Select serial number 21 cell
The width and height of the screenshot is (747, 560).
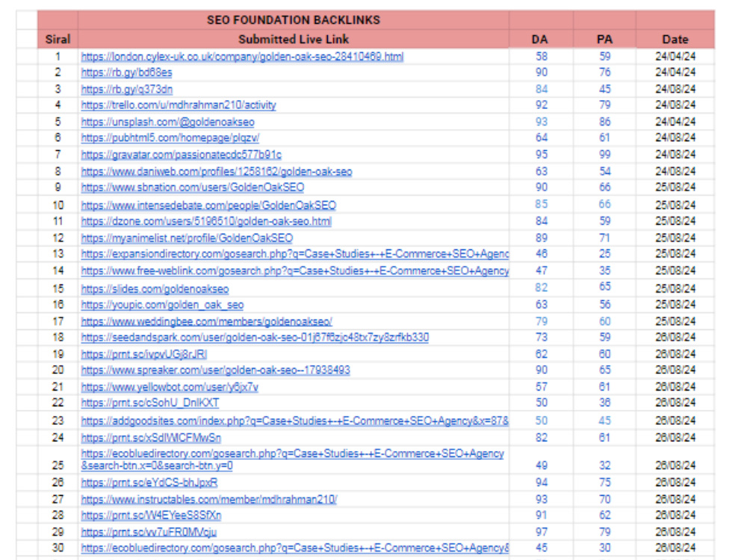click(x=58, y=387)
